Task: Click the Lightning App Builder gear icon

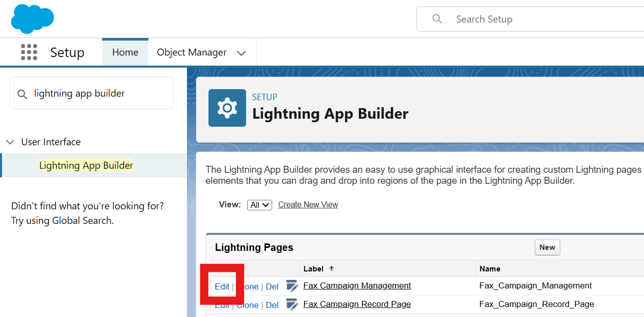Action: tap(227, 108)
